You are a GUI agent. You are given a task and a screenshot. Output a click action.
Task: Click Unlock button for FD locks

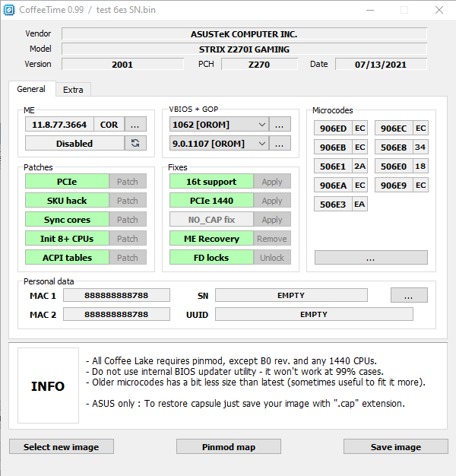pyautogui.click(x=272, y=258)
